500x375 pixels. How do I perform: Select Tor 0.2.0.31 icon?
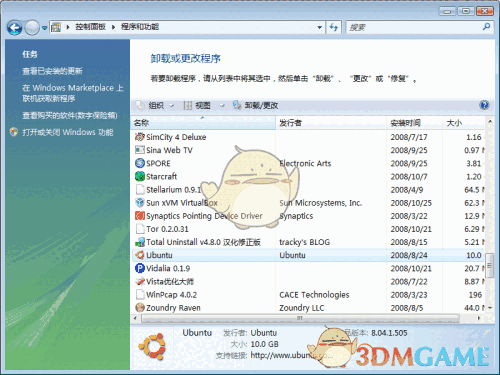tap(140, 229)
